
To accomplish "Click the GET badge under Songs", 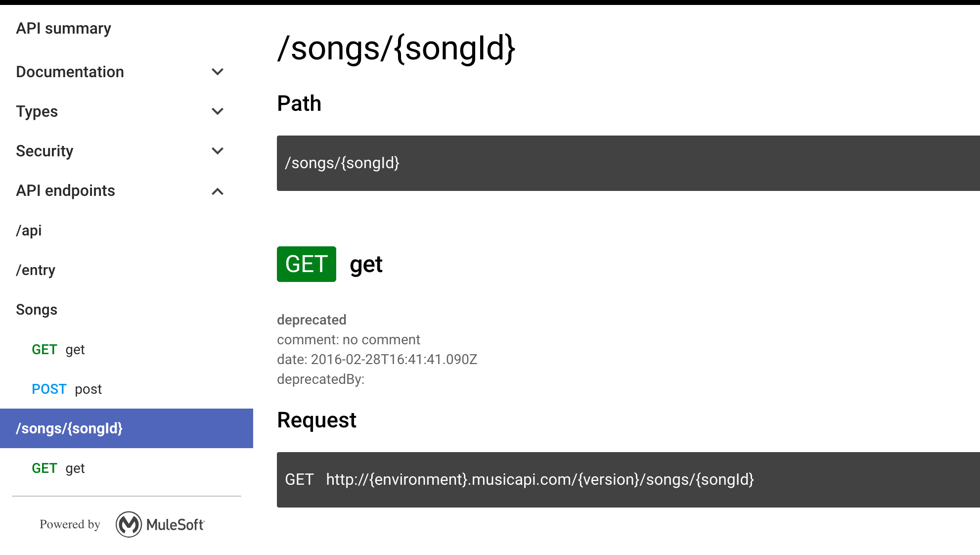I will (x=45, y=350).
